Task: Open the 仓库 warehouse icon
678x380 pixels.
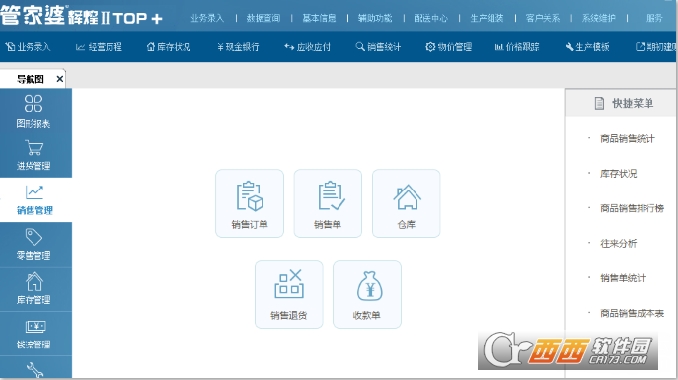Action: (x=406, y=203)
